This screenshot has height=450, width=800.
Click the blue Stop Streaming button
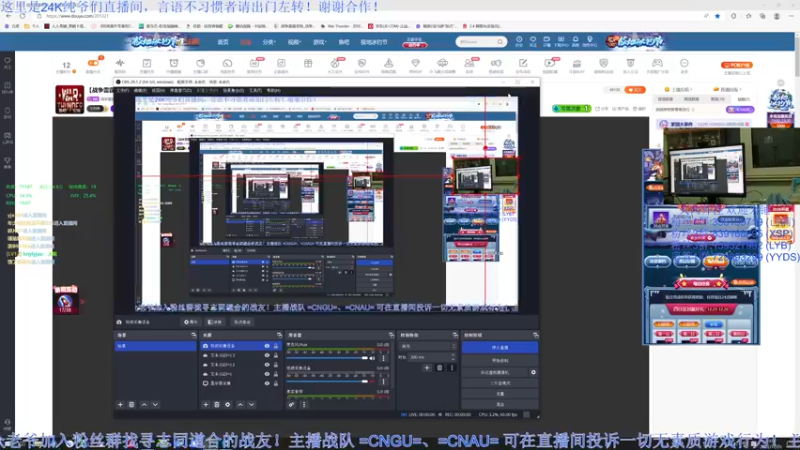500,347
